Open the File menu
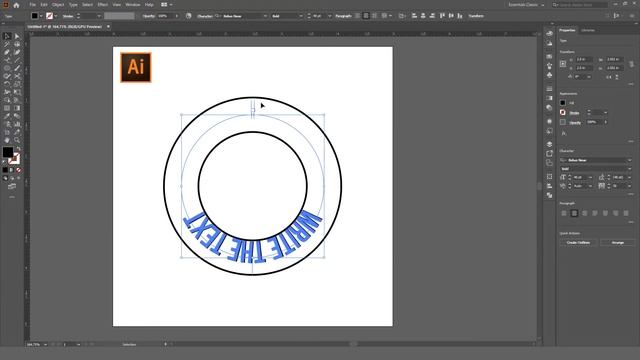This screenshot has width=640, height=360. (x=32, y=5)
